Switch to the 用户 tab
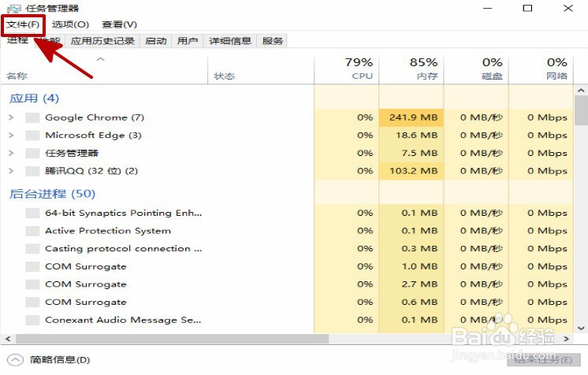The height and width of the screenshot is (375, 588). 188,41
